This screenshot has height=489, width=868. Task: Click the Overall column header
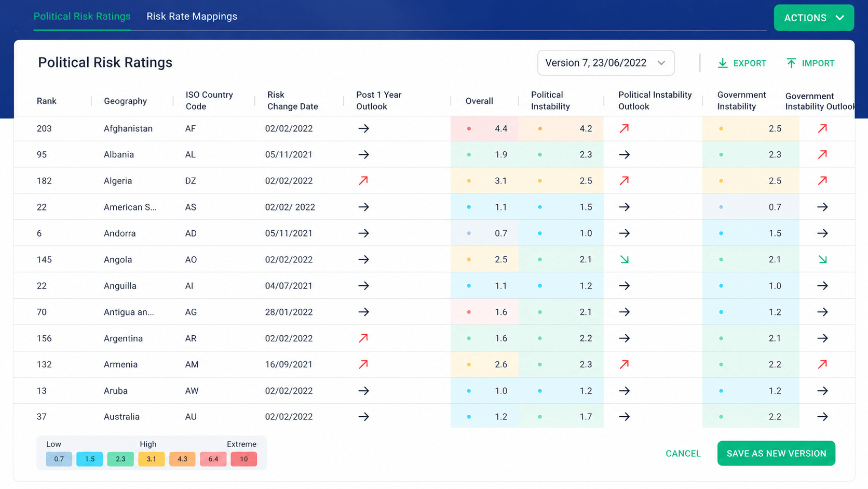click(x=479, y=101)
